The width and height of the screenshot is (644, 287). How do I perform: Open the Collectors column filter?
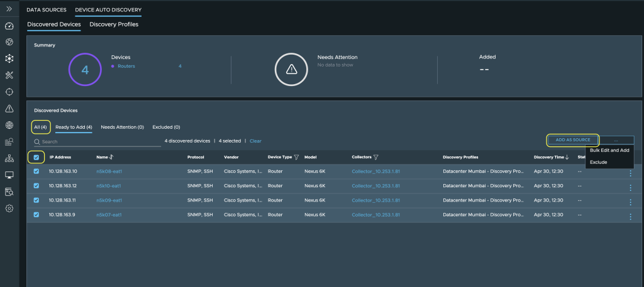[375, 157]
